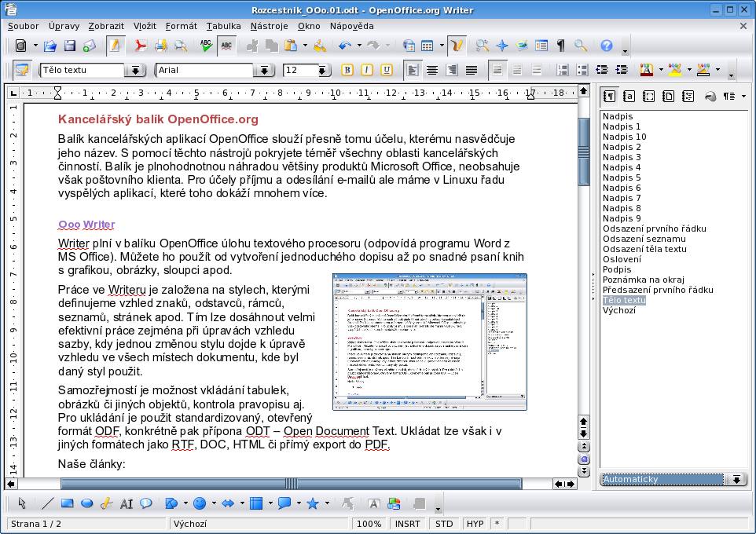Run the spellcheck (ABC checkmark) icon
Viewport: 756px width, 534px height.
[207, 46]
